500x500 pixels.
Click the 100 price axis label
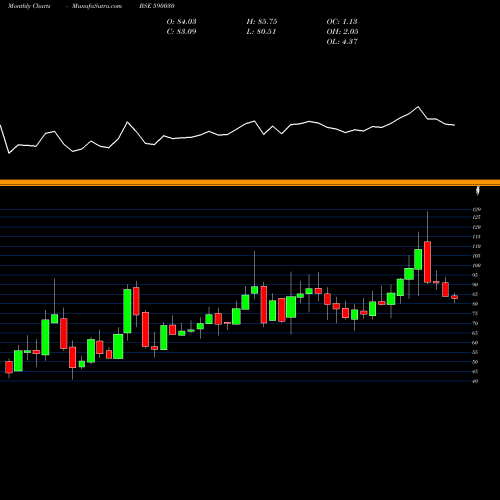coord(477,266)
